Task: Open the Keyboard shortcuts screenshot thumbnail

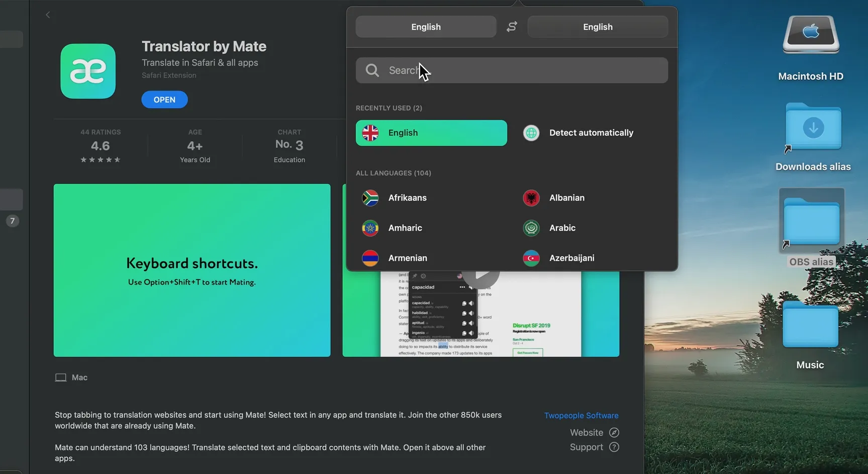Action: [x=192, y=270]
